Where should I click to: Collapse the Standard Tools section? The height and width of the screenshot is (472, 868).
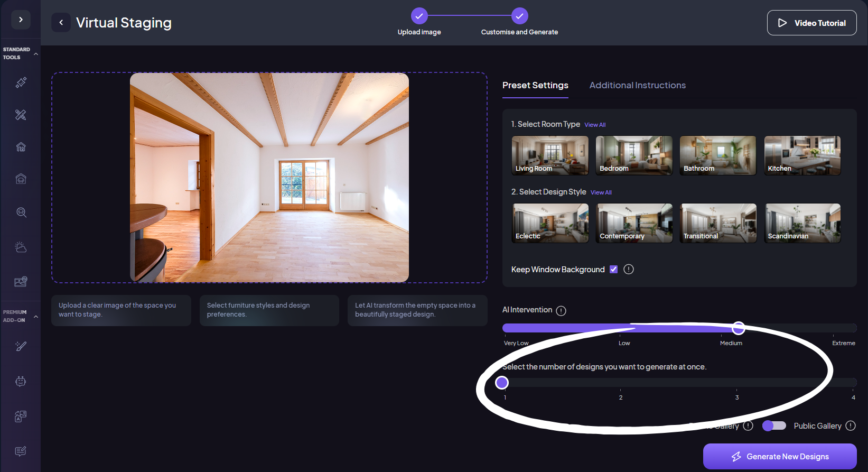(x=36, y=54)
